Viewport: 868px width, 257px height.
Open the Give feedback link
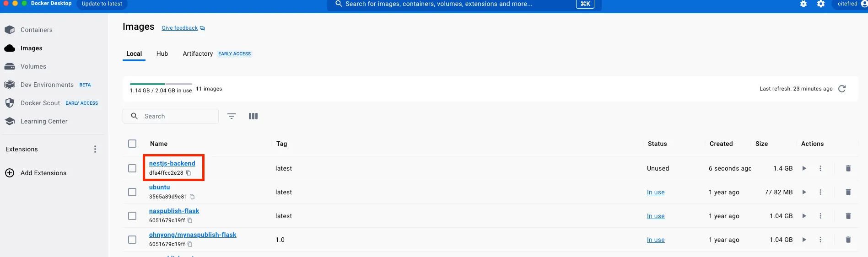(x=183, y=28)
